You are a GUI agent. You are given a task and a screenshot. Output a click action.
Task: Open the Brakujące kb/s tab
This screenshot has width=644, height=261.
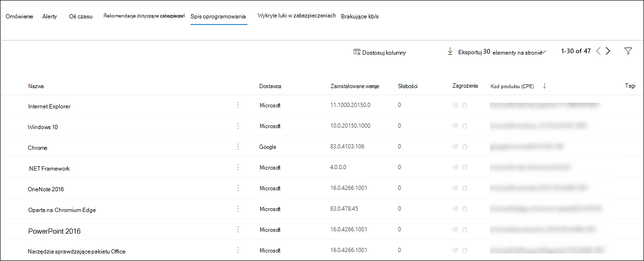360,16
